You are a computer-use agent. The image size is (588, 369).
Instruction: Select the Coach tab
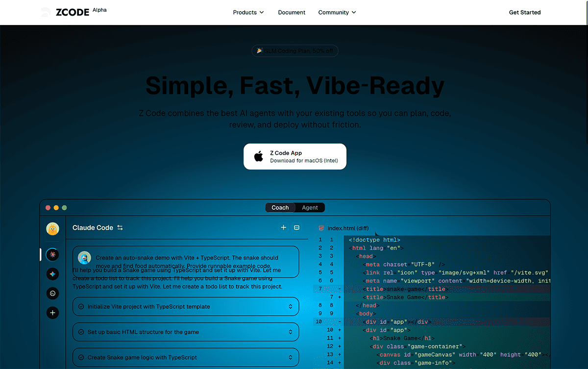pos(280,207)
